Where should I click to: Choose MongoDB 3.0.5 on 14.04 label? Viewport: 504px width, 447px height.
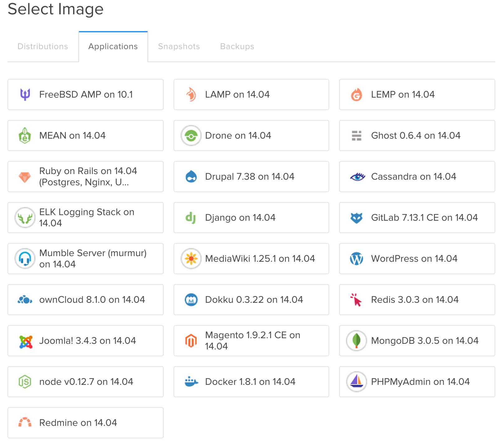point(425,341)
